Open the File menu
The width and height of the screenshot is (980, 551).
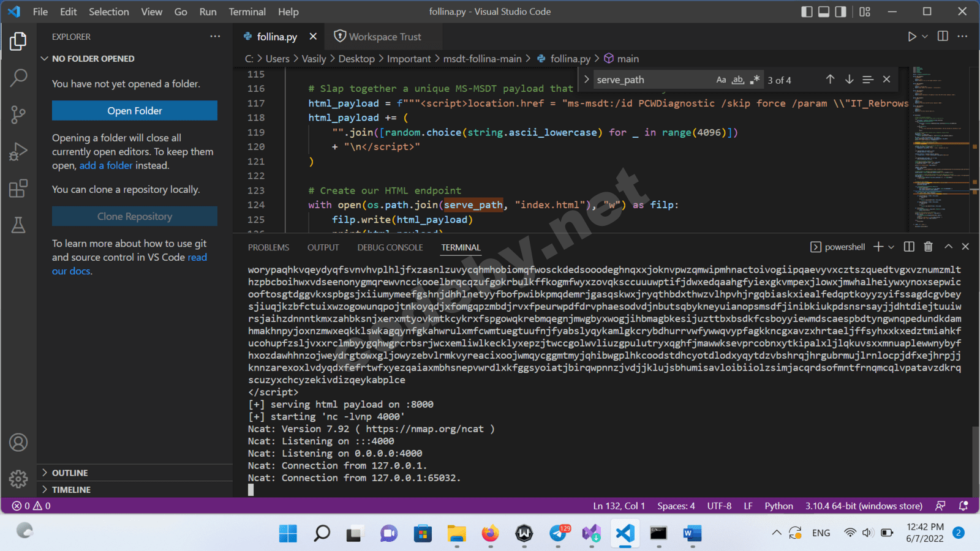point(40,12)
